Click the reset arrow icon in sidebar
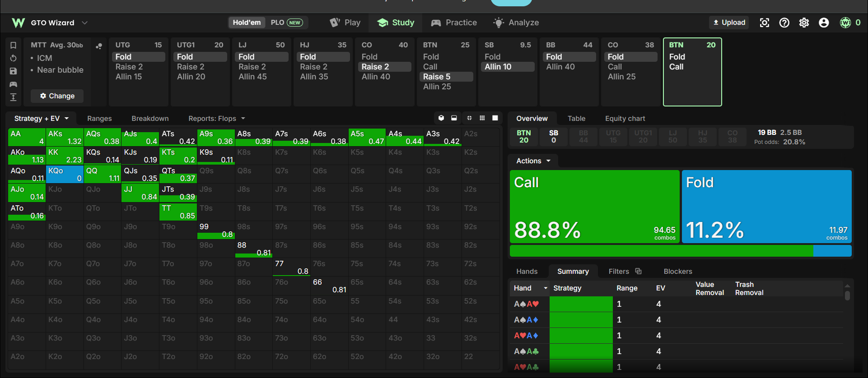This screenshot has width=868, height=378. click(x=14, y=58)
